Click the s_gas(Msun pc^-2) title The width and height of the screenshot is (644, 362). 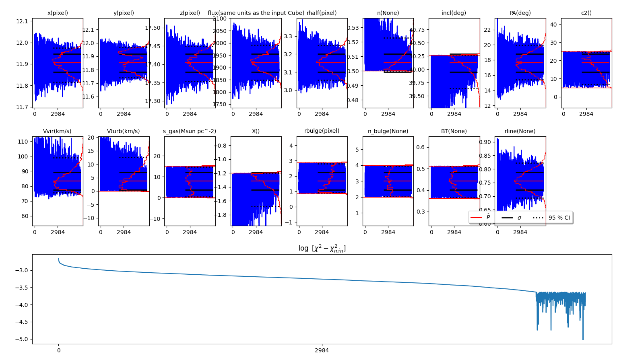(190, 131)
